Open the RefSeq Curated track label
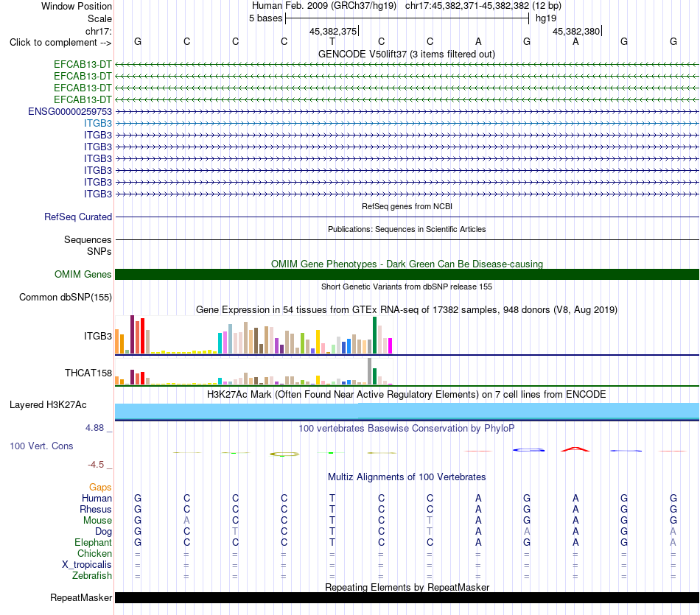Image resolution: width=700 pixels, height=615 pixels. coord(78,217)
